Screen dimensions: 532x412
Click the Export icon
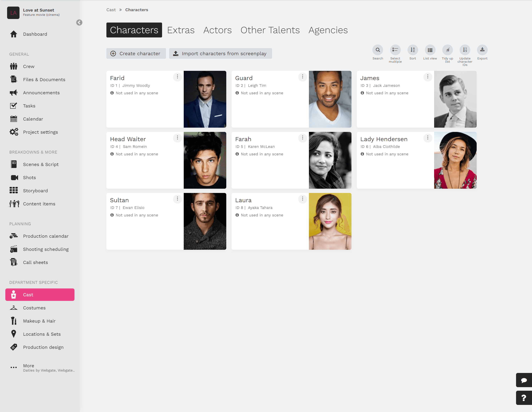click(482, 50)
